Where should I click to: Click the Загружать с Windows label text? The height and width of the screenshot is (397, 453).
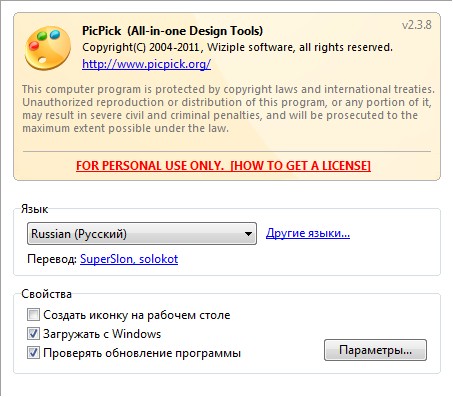pos(102,334)
